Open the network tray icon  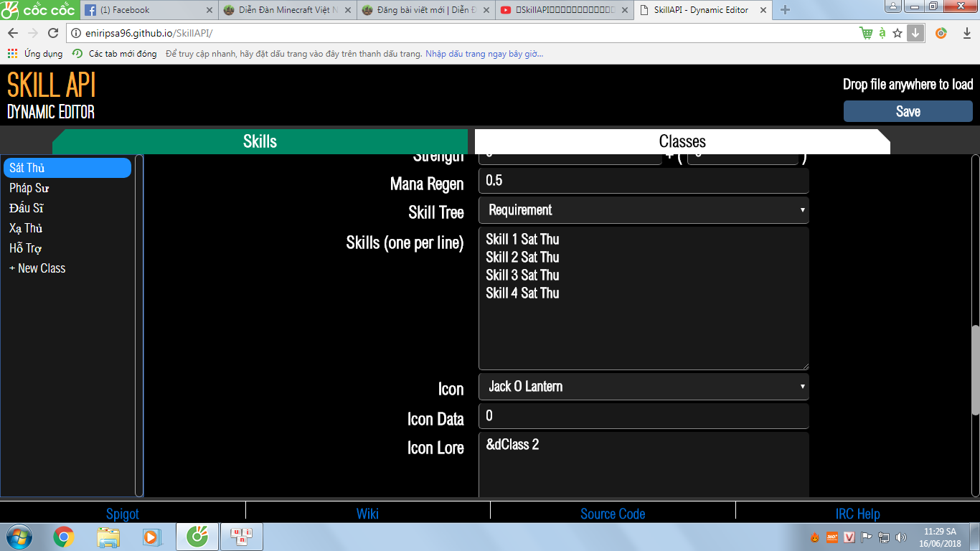click(884, 537)
